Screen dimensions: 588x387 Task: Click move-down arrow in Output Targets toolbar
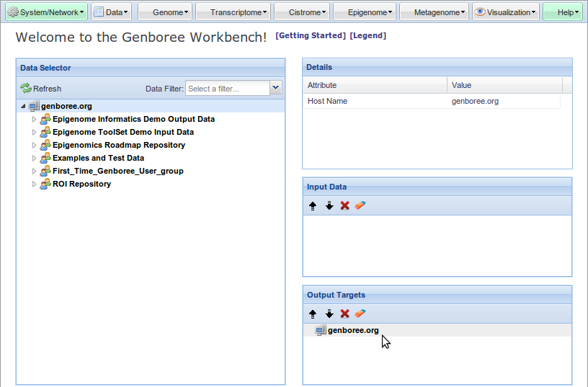coord(329,314)
